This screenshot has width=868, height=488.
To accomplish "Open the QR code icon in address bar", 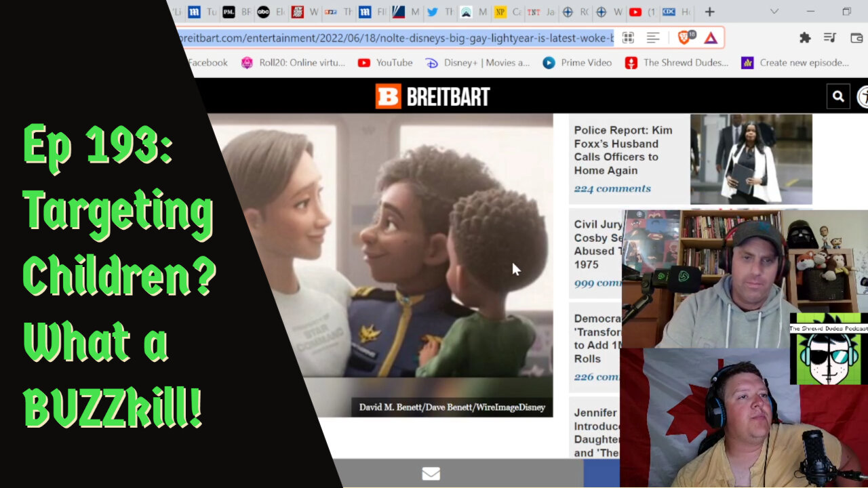I will [x=628, y=38].
